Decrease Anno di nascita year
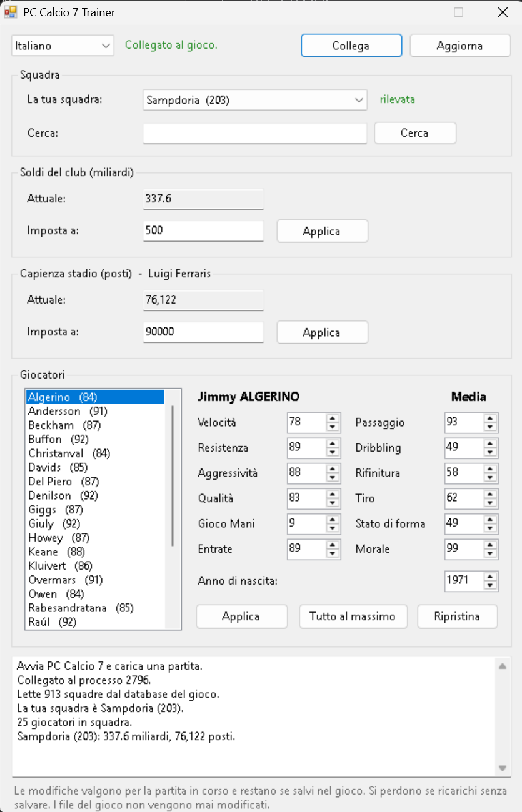 (x=491, y=585)
